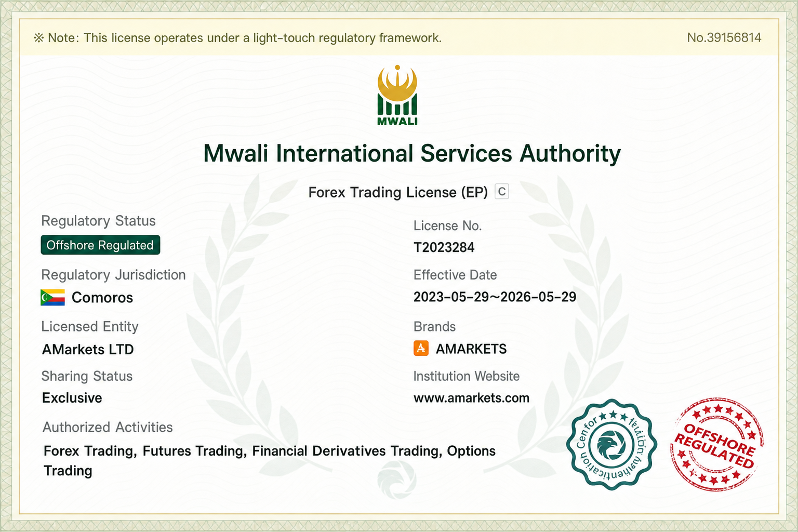Click the Sharing Status label
The width and height of the screenshot is (798, 532).
[87, 376]
